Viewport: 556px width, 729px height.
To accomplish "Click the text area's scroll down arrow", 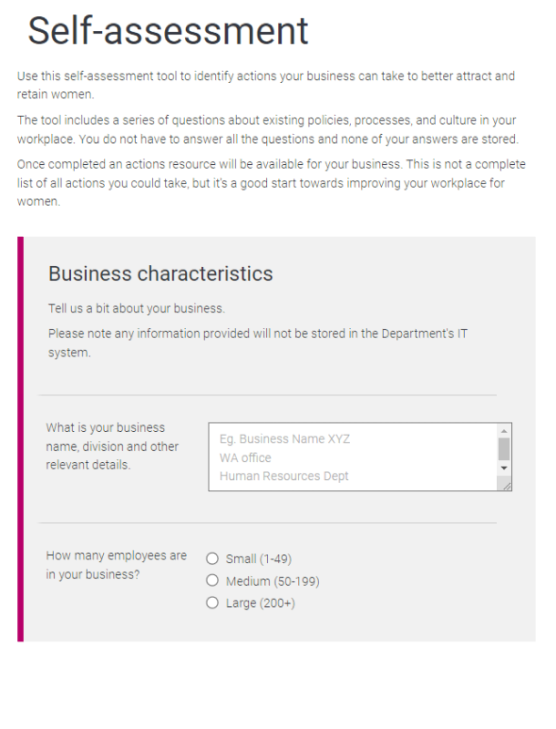I will tap(504, 468).
